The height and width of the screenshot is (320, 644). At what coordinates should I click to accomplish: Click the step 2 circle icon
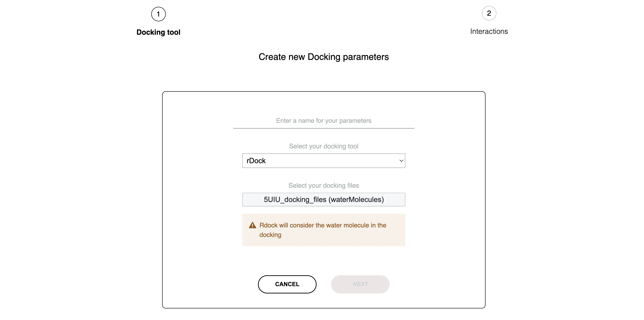(x=489, y=13)
